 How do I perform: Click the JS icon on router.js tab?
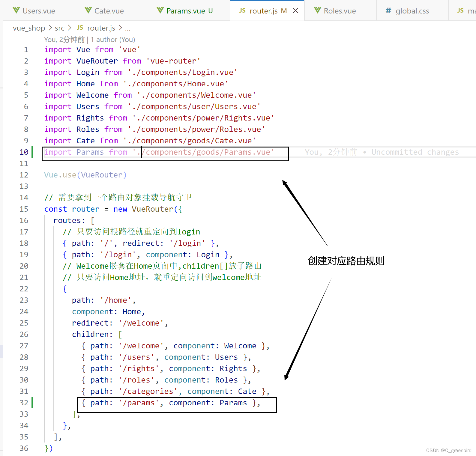pyautogui.click(x=242, y=10)
